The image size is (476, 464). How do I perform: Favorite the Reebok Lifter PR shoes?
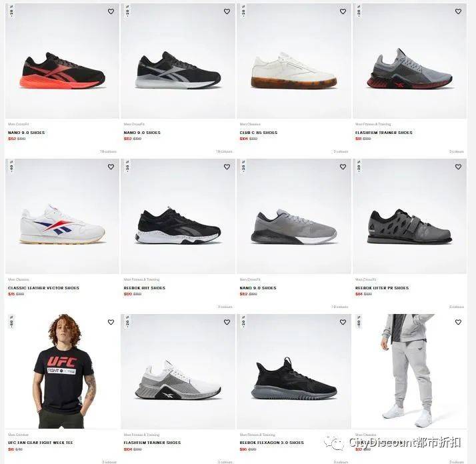pyautogui.click(x=459, y=167)
